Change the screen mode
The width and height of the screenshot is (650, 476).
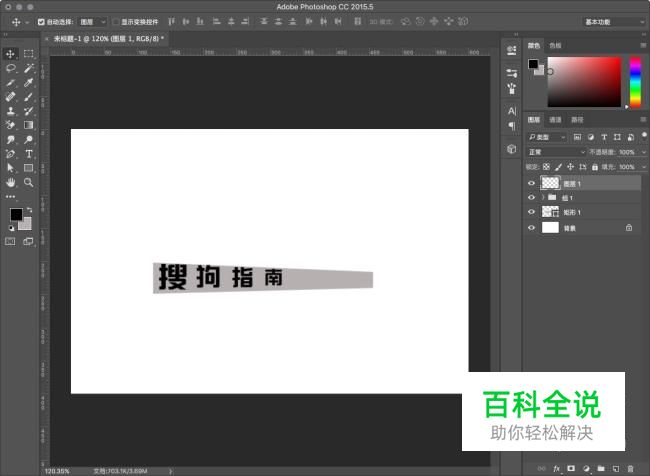click(28, 241)
